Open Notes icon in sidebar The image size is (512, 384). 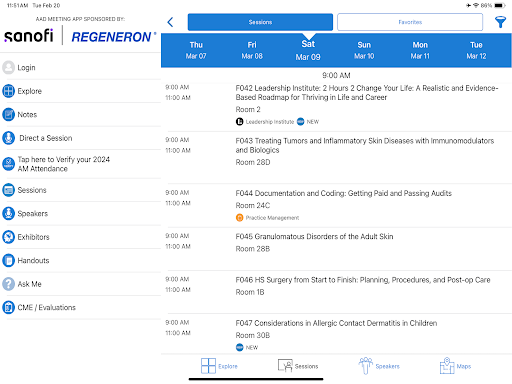pos(8,114)
